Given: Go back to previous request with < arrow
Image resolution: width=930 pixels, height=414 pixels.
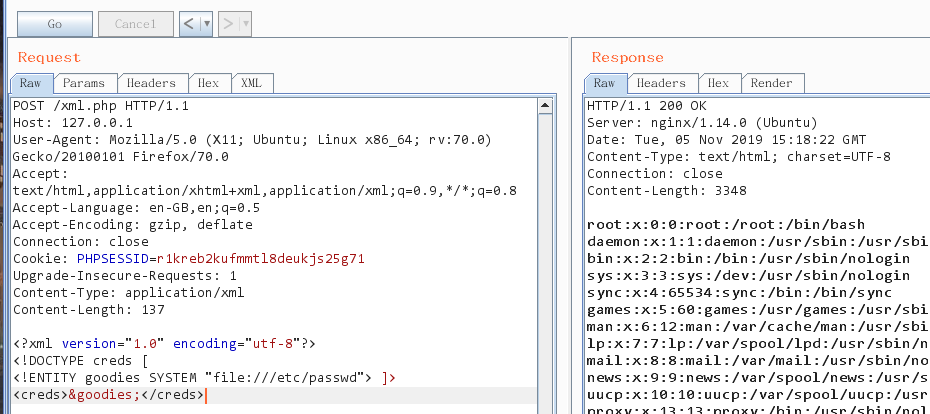Looking at the screenshot, I should (189, 24).
